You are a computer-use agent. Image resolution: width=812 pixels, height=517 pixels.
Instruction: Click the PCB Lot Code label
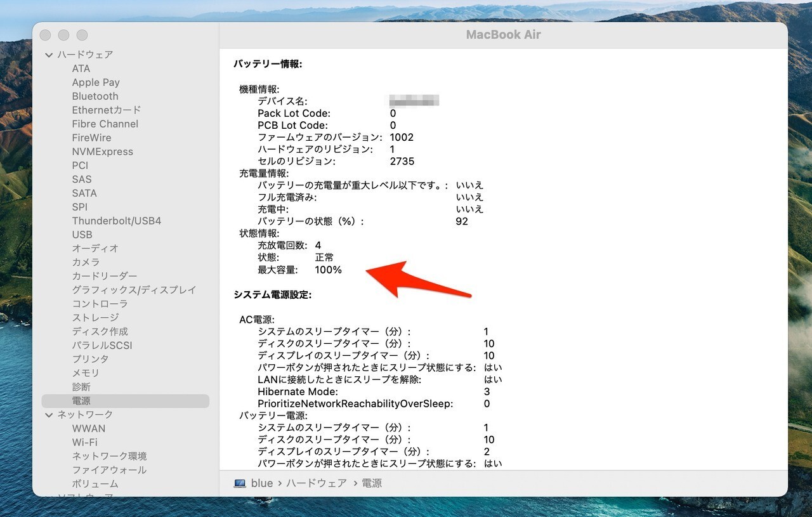(292, 126)
